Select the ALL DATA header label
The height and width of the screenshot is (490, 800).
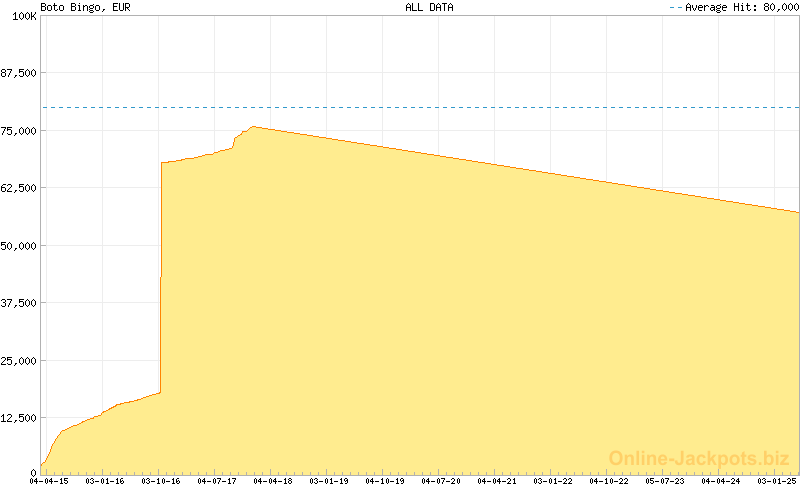pos(428,7)
